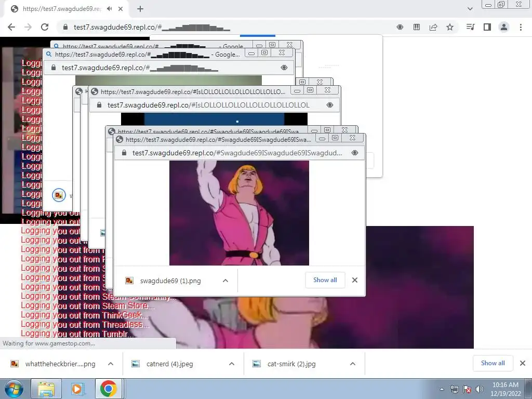Image resolution: width=532 pixels, height=399 pixels.
Task: Dismiss the Swagdude69 popup's download bar
Action: pyautogui.click(x=354, y=280)
